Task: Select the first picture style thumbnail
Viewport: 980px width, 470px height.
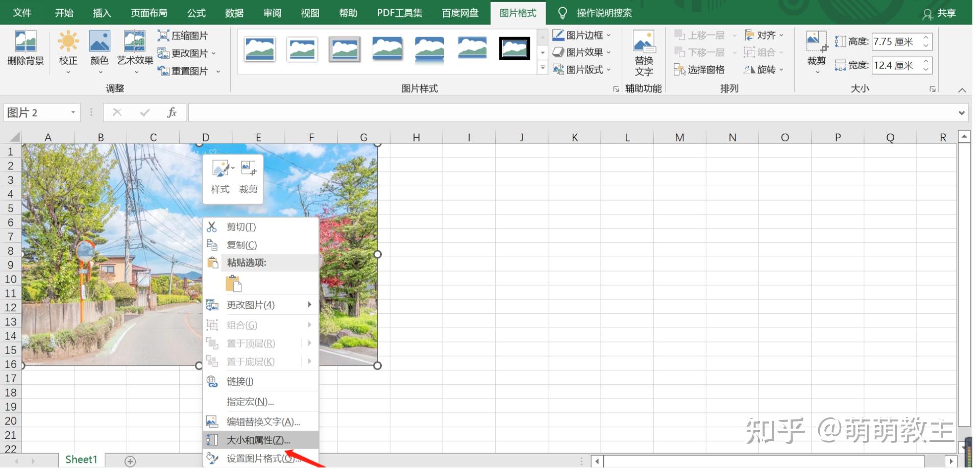Action: [260, 50]
